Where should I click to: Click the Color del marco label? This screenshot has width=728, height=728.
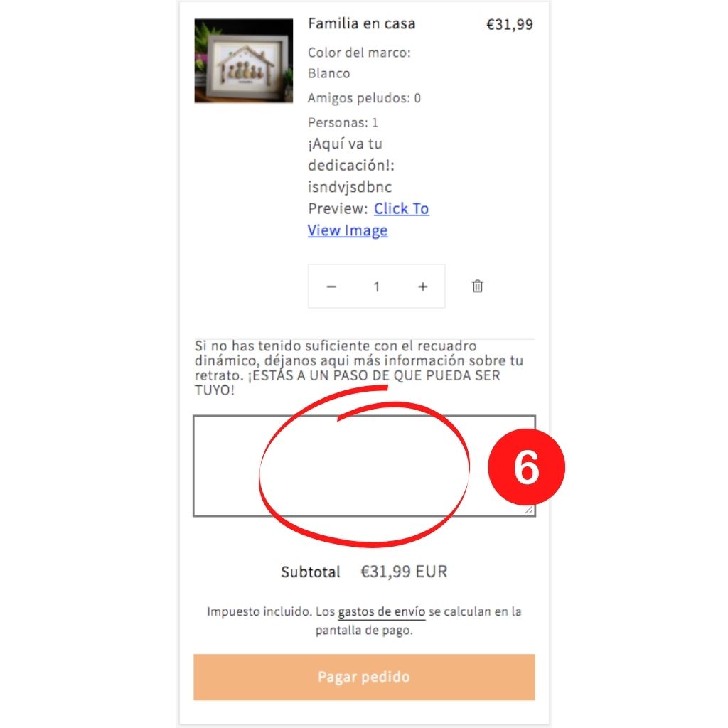359,53
